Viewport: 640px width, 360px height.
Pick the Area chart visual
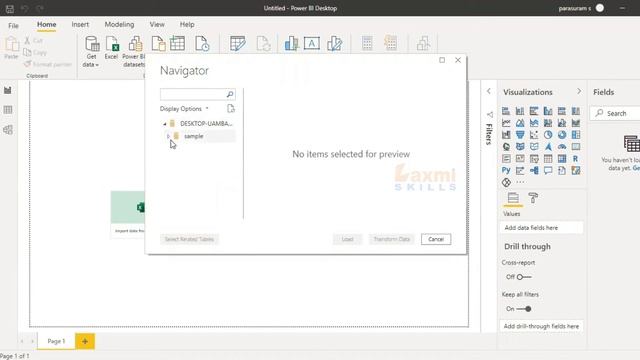click(x=520, y=123)
